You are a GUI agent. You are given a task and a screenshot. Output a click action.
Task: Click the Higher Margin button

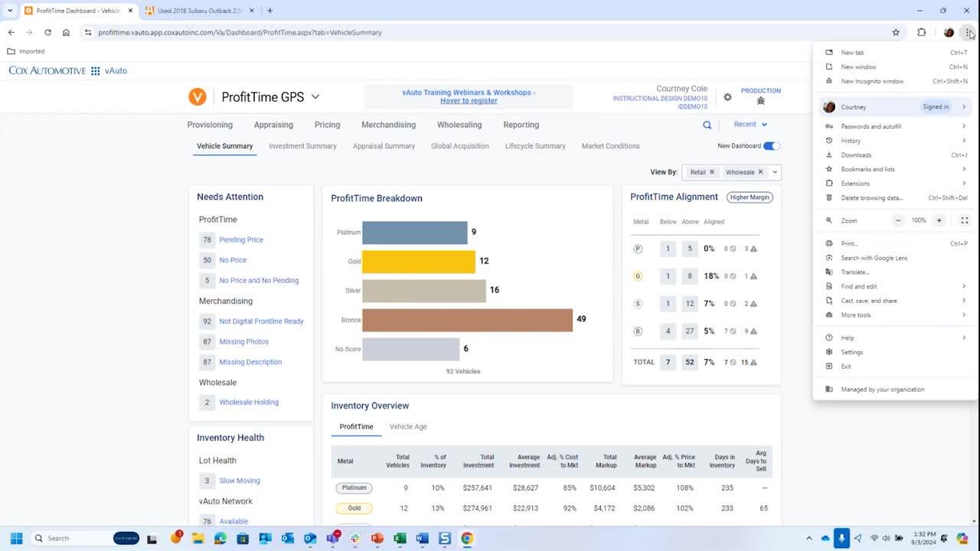pos(750,197)
